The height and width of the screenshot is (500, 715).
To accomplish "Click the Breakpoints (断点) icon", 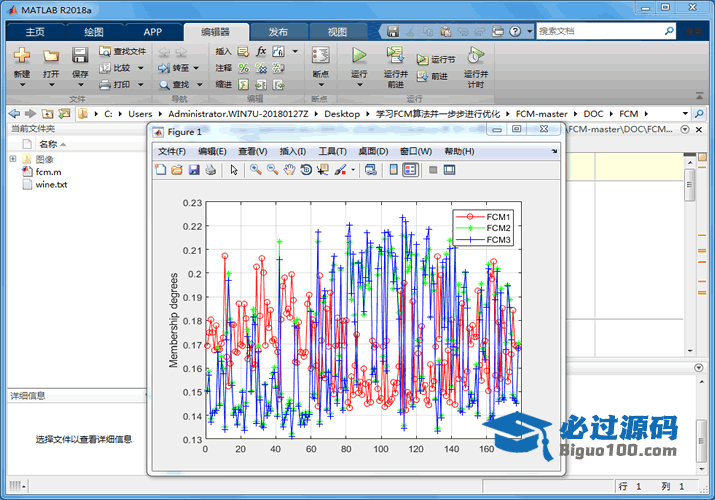I will click(x=320, y=56).
